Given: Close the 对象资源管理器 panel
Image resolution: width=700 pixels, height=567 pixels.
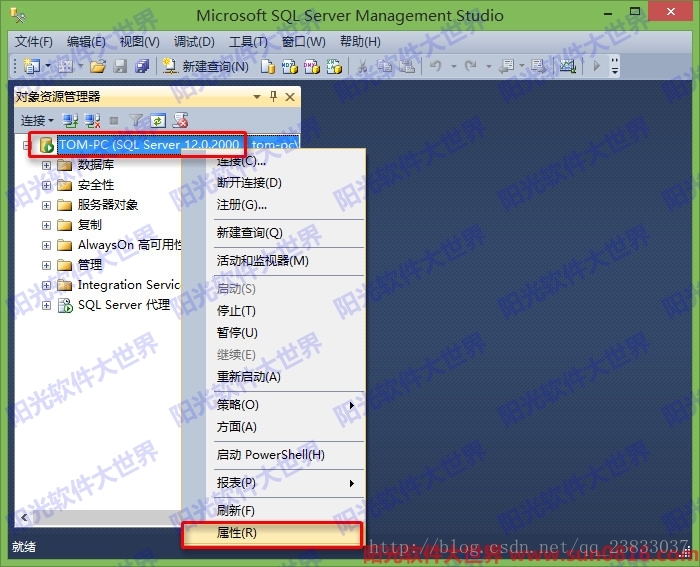Looking at the screenshot, I should pos(290,97).
